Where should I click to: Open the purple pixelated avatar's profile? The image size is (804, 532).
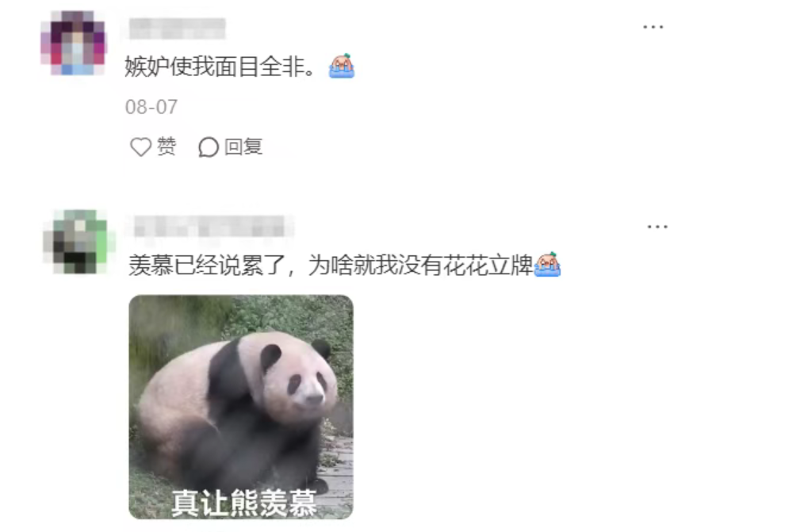tap(73, 43)
